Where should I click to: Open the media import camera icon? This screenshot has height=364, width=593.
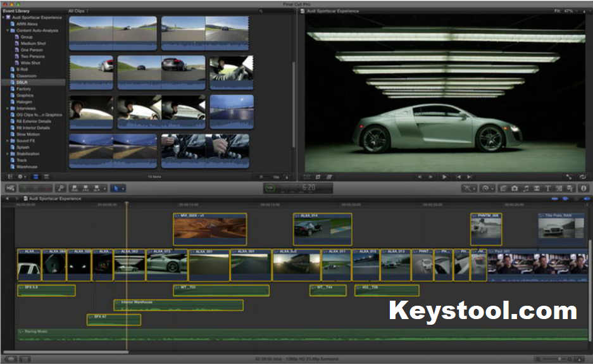tap(10, 188)
